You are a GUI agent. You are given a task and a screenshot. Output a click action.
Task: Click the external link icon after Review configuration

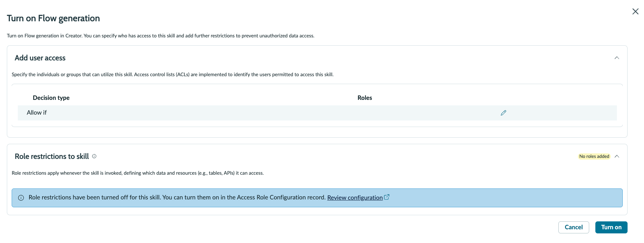pos(387,197)
